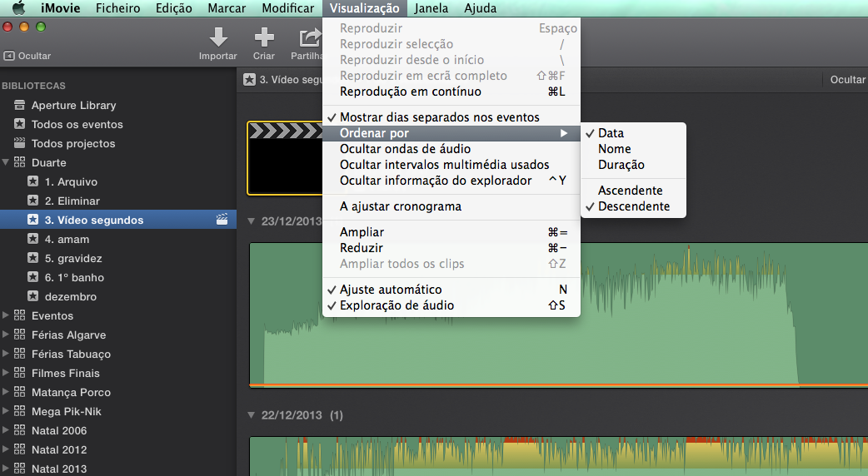Viewport: 868px width, 476px height.
Task: Collapse the 23/12/2013 day group
Action: 252,221
